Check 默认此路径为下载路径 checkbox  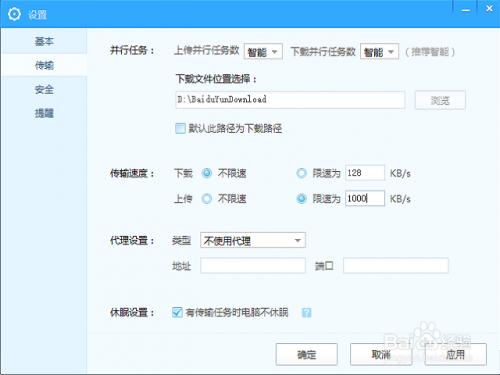(x=180, y=128)
